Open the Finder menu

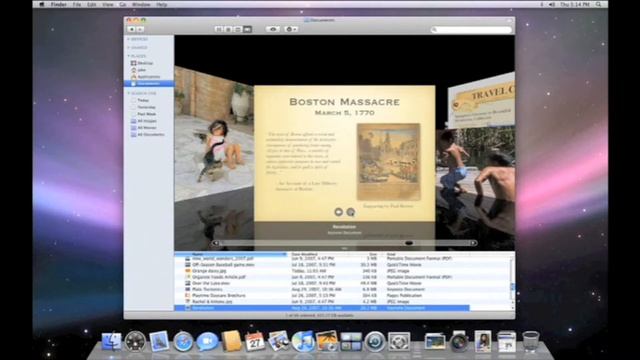[x=59, y=4]
